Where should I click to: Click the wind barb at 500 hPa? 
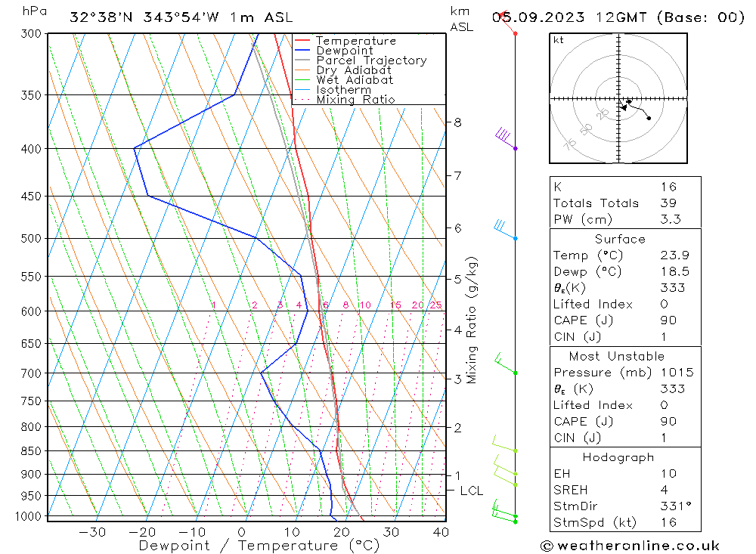(x=505, y=230)
